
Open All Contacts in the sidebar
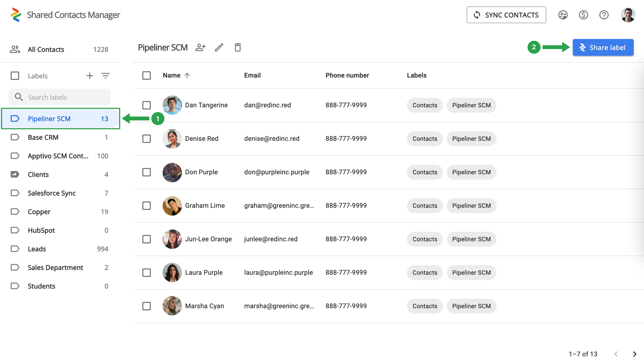[x=60, y=49]
